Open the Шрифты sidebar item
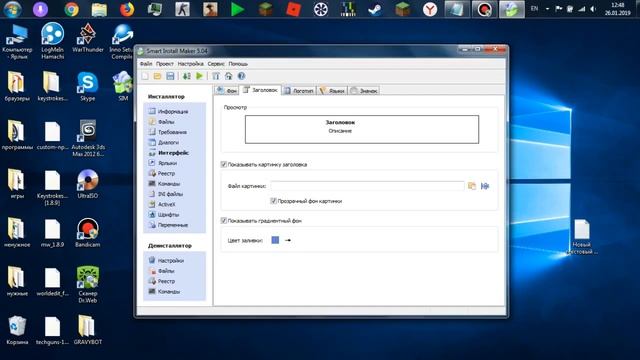Image resolution: width=640 pixels, height=360 pixels. pyautogui.click(x=164, y=214)
